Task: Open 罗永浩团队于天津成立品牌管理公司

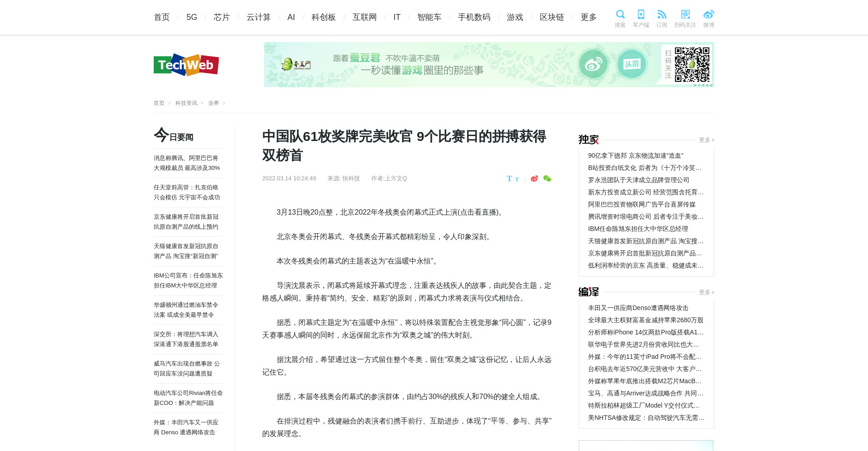Action: tap(639, 180)
